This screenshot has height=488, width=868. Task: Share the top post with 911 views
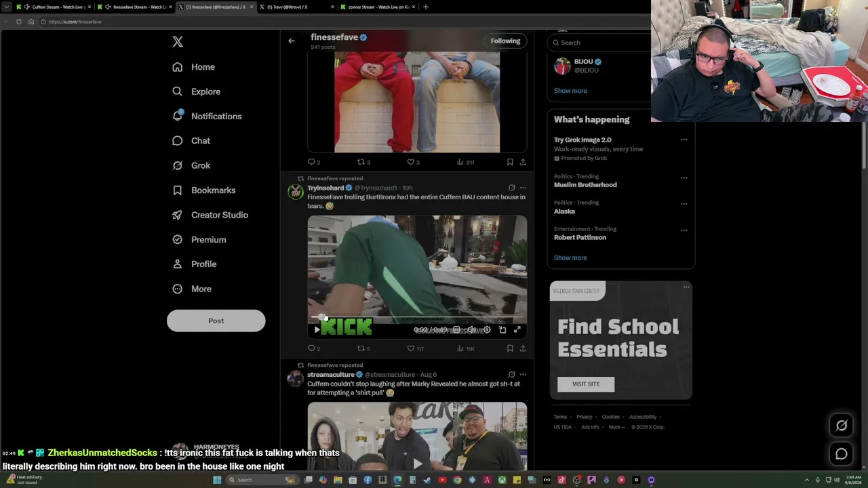(523, 162)
